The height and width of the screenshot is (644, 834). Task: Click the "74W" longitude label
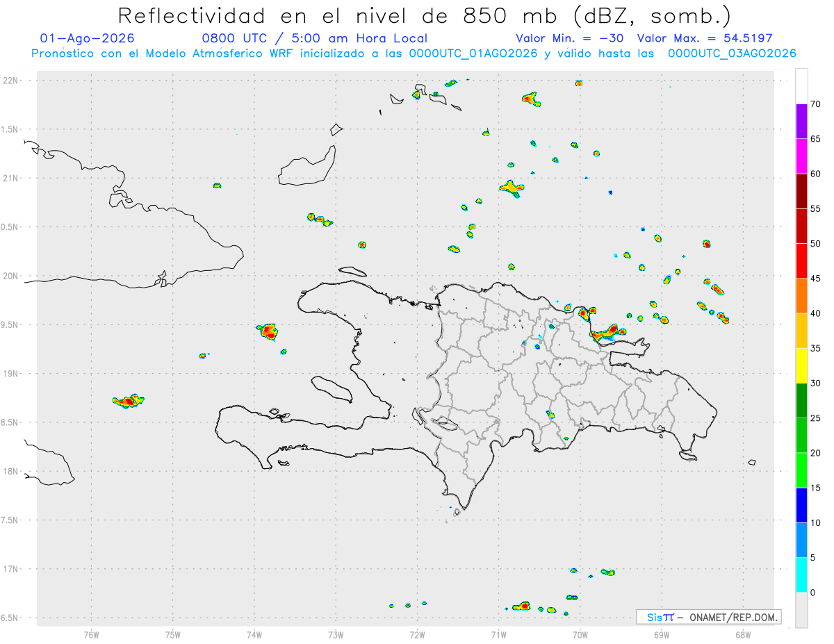pos(254,634)
